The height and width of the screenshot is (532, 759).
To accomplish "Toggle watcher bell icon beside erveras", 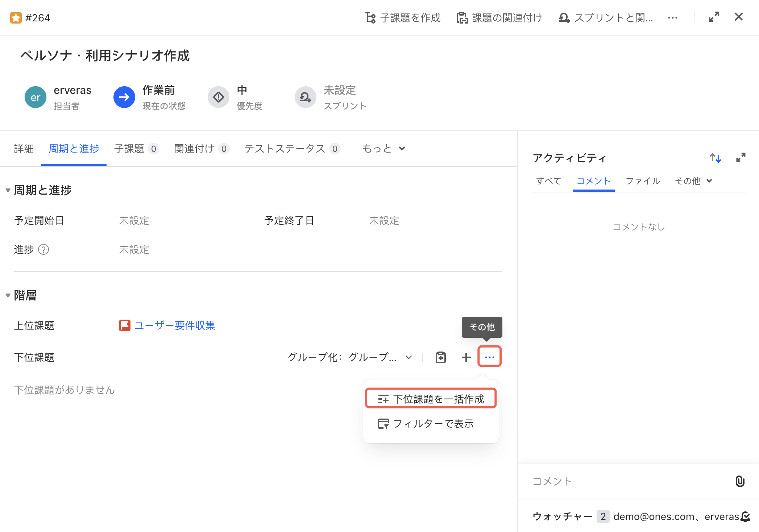I will (745, 516).
